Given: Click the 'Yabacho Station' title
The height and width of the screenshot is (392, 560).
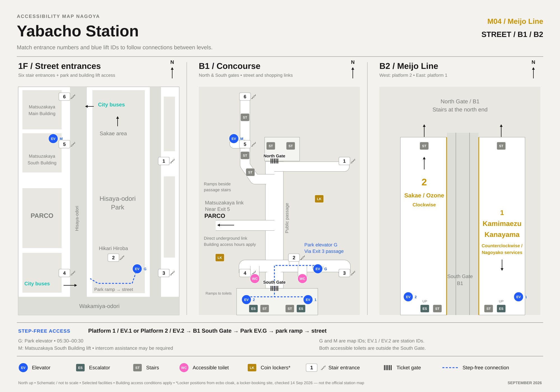Looking at the screenshot, I should [78, 31].
